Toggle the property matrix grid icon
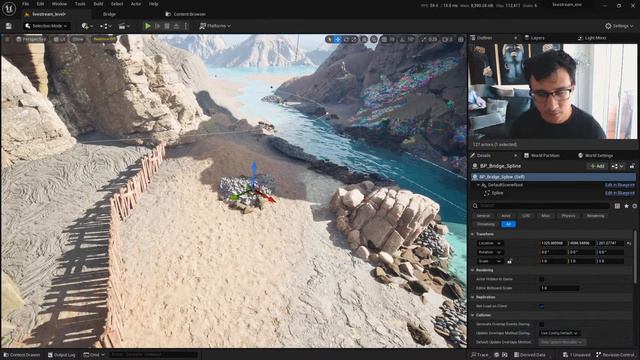The height and width of the screenshot is (360, 640). (x=617, y=206)
